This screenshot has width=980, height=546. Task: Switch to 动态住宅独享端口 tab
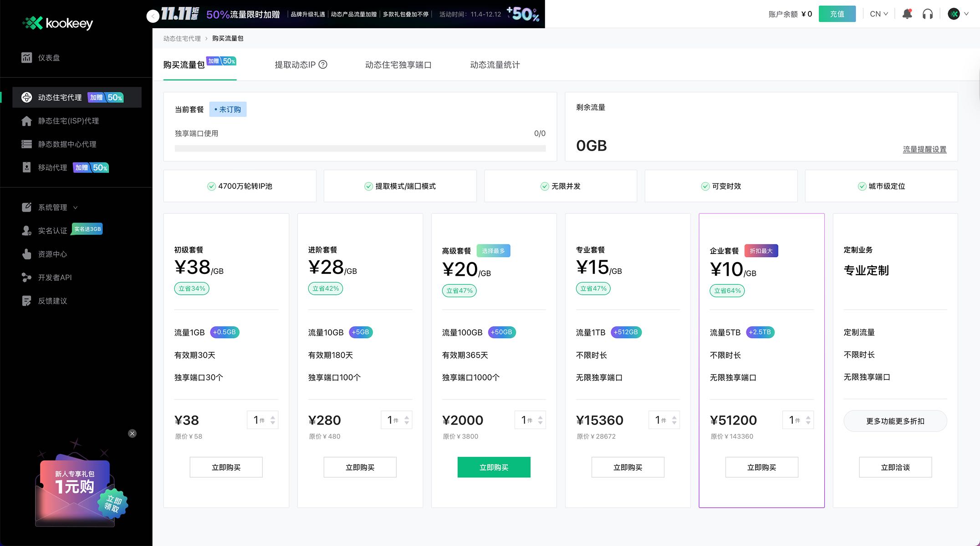398,65
